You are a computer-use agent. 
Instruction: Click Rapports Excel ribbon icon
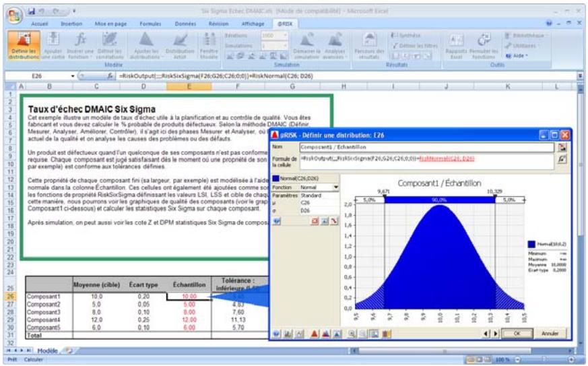[457, 45]
